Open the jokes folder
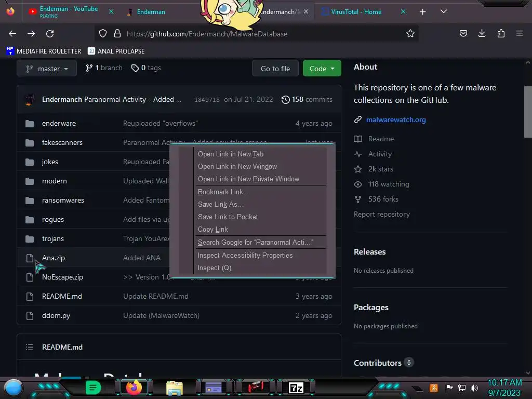 (50, 162)
